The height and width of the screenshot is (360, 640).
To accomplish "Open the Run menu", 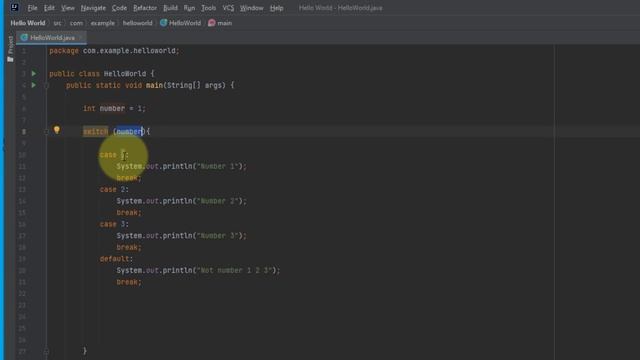I will pyautogui.click(x=189, y=8).
